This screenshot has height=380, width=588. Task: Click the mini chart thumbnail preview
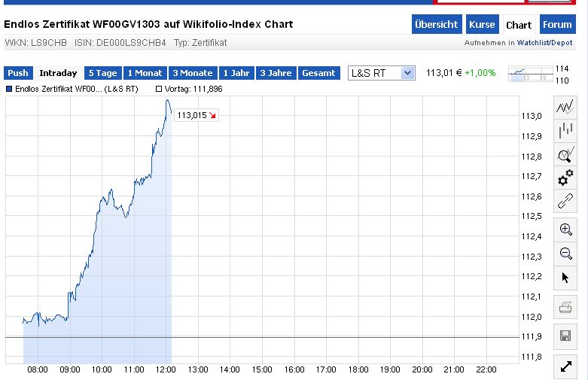pyautogui.click(x=528, y=74)
